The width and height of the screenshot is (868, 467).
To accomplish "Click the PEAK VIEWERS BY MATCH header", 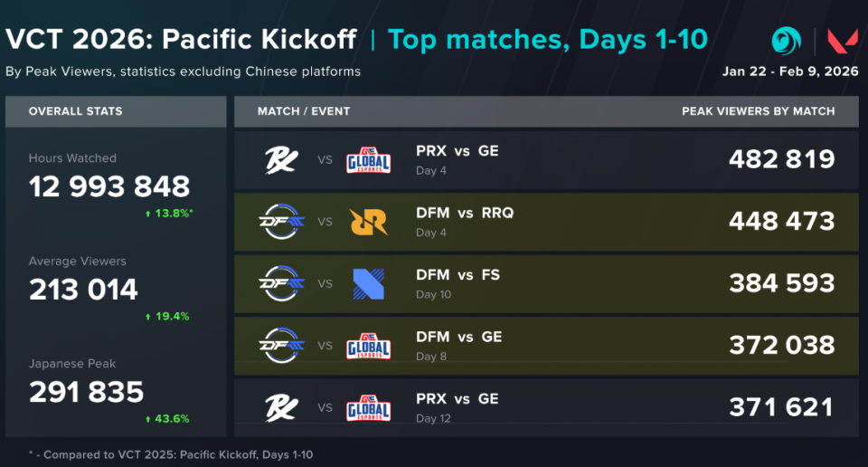I will tap(758, 111).
